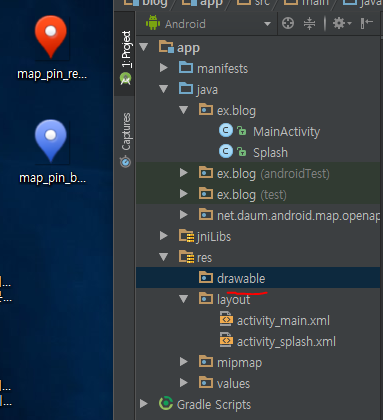Click the Gradle Scripts icon
383x420 pixels.
click(166, 403)
